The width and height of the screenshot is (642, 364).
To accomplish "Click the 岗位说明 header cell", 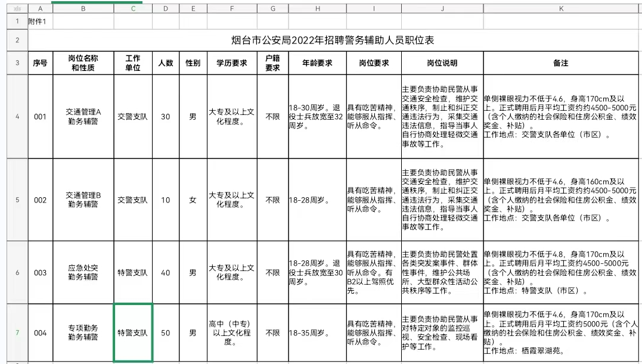I will pyautogui.click(x=442, y=63).
